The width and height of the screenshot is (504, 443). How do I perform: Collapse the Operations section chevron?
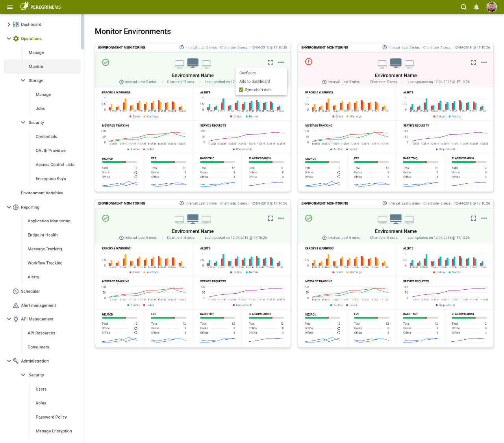tap(9, 39)
